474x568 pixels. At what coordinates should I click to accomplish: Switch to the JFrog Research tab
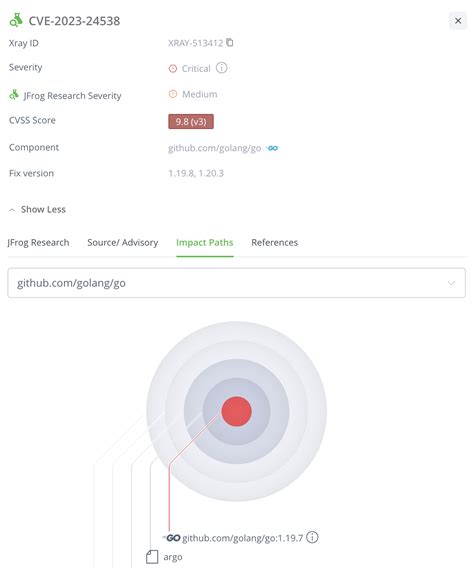pos(38,242)
